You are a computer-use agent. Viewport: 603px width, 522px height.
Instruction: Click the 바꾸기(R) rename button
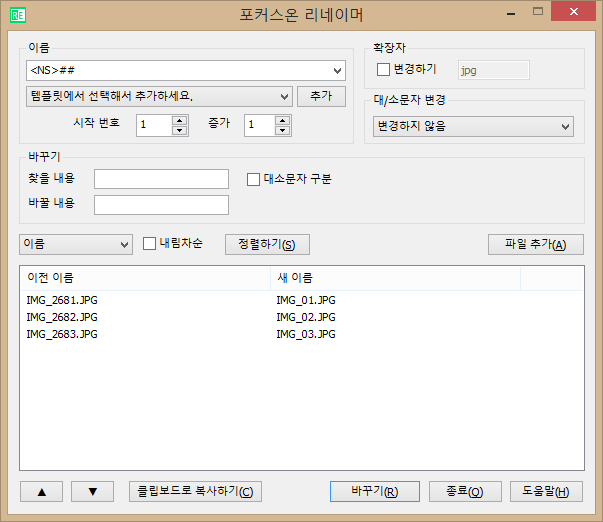tap(369, 491)
